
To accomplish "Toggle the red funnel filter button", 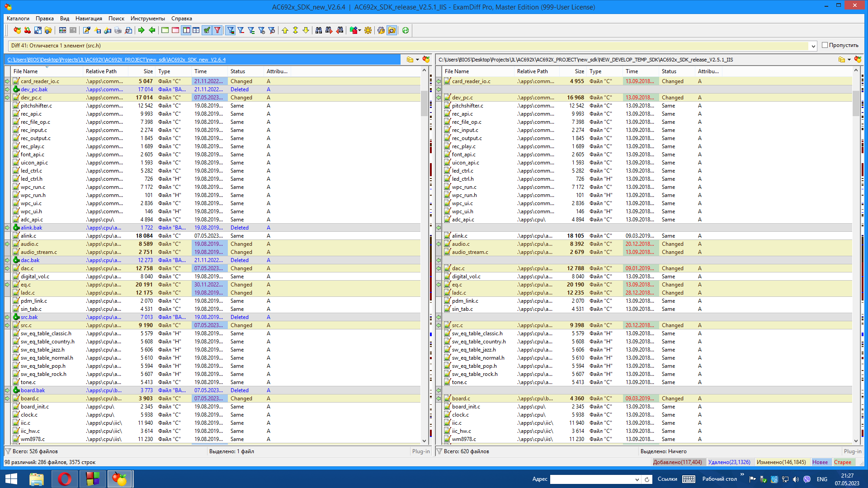I will point(217,30).
